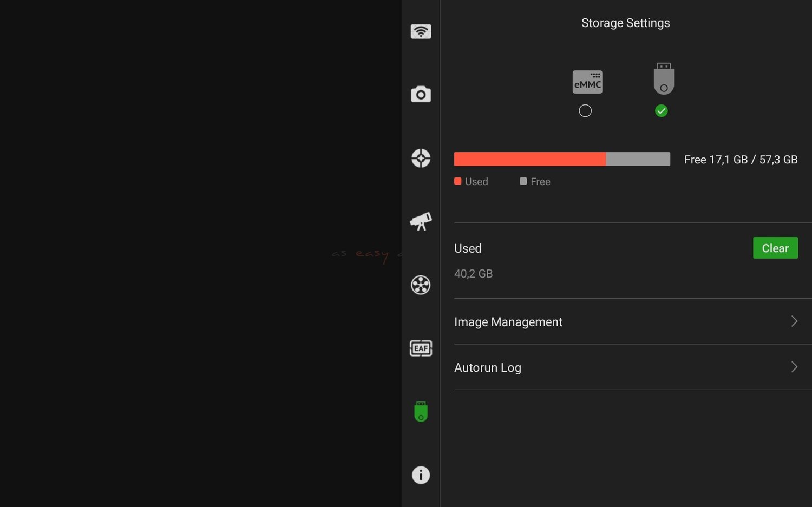
Task: Open the main camera settings icon
Action: (421, 95)
